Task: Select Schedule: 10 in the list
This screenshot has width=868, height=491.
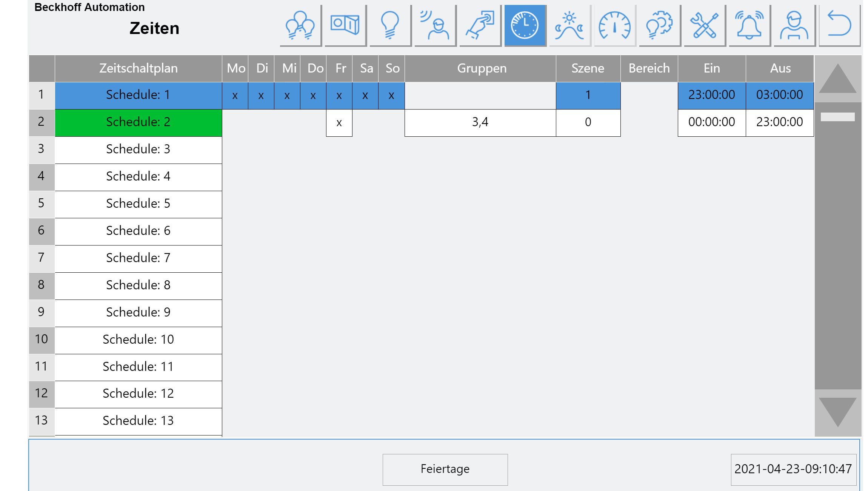Action: 139,340
